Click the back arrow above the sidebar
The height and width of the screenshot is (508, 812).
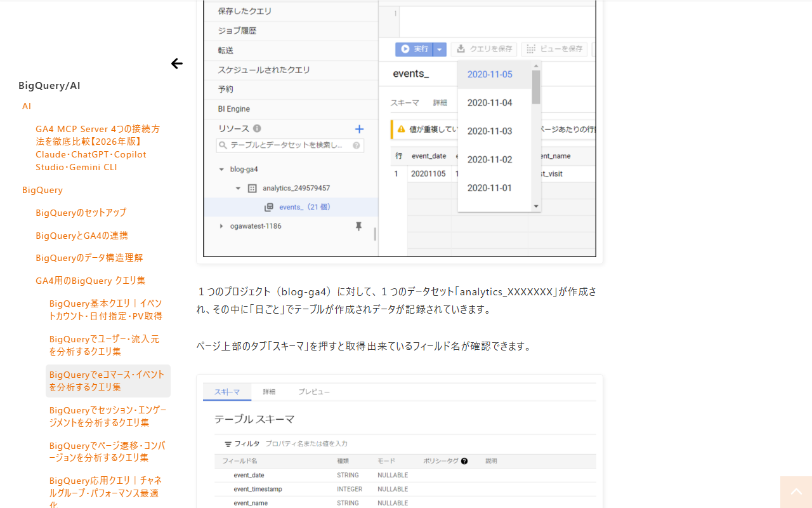click(177, 63)
